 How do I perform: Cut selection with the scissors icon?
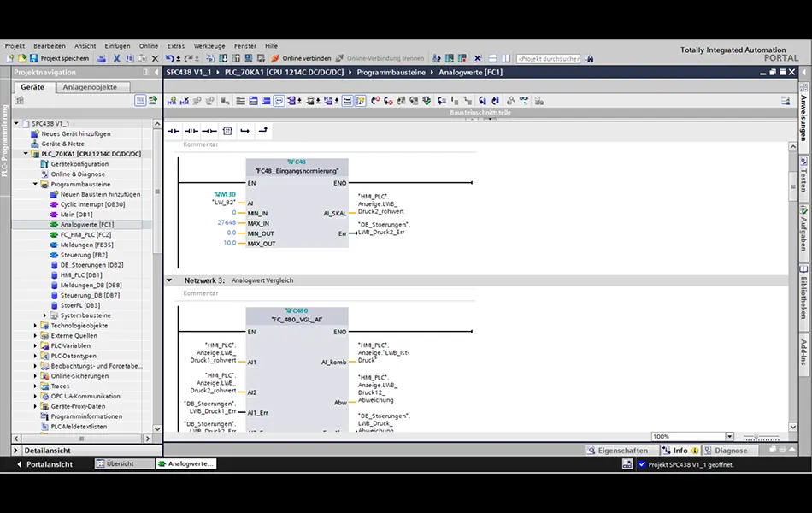coord(116,58)
